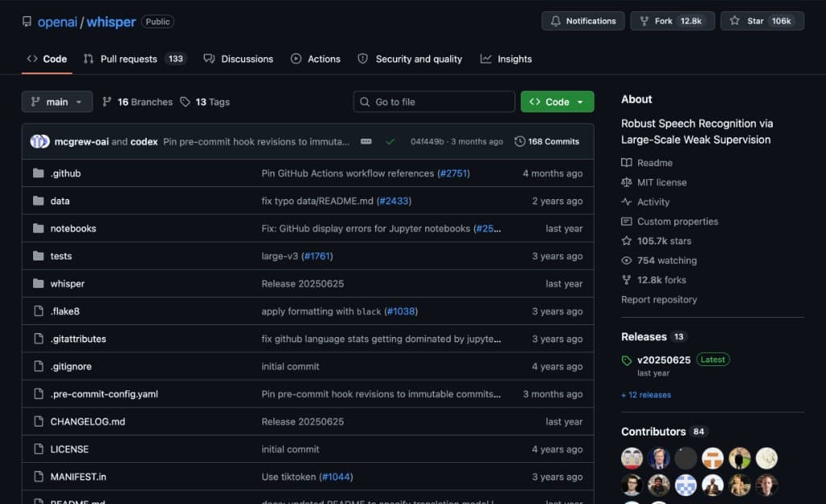The width and height of the screenshot is (826, 504).
Task: Open the orange T contributor avatar
Action: pos(713,458)
